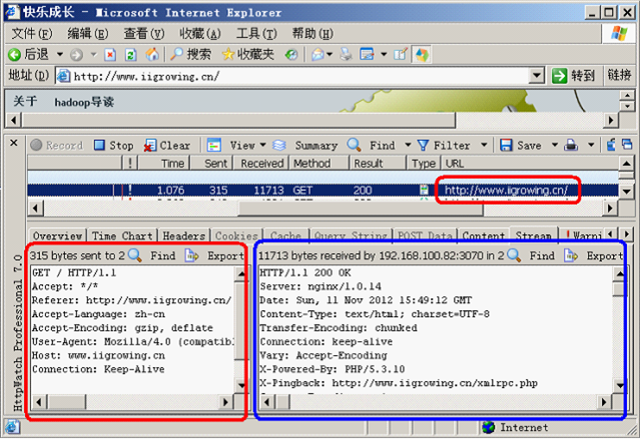Close the HttpWatch panel with the X
The height and width of the screenshot is (439, 640).
click(x=13, y=143)
